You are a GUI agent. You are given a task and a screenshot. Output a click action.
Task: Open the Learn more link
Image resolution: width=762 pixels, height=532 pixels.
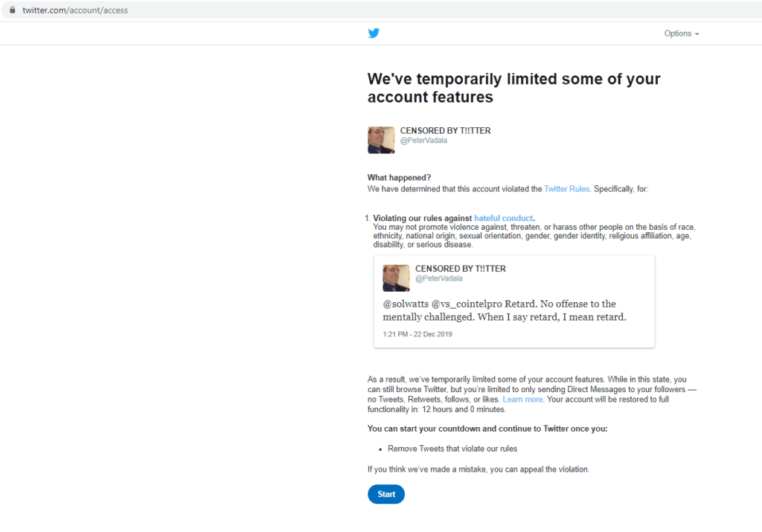tap(522, 400)
